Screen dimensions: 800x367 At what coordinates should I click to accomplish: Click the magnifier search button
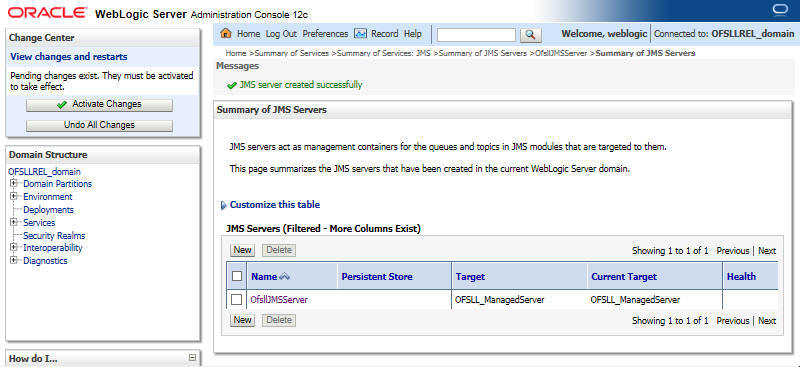[531, 35]
